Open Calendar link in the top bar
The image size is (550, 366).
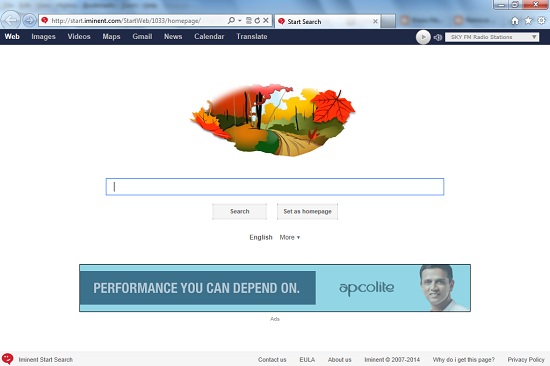point(209,36)
